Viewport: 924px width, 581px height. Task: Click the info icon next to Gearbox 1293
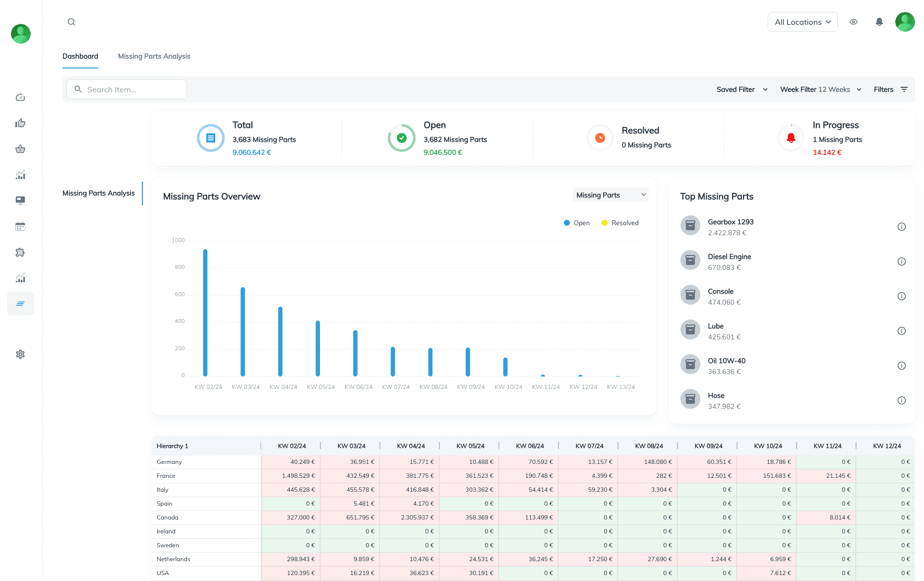coord(901,227)
